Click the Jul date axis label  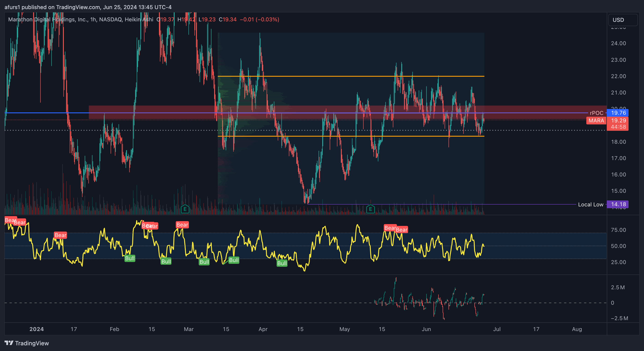tap(497, 329)
